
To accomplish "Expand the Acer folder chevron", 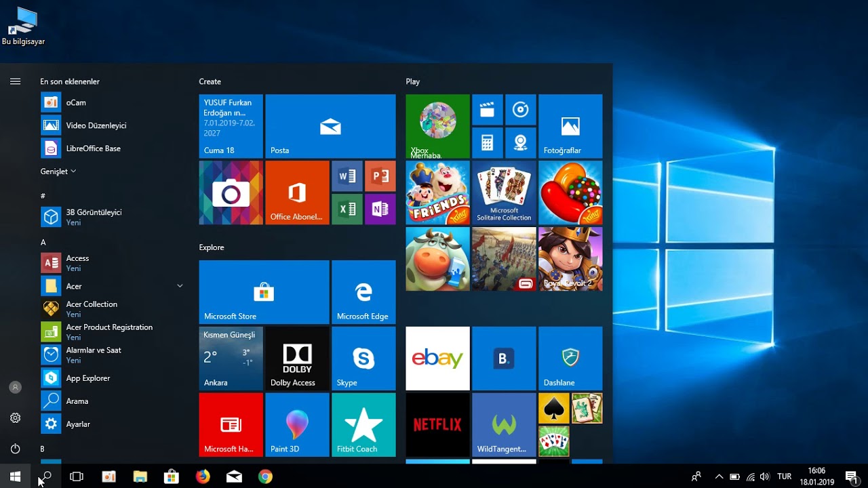I will click(180, 286).
